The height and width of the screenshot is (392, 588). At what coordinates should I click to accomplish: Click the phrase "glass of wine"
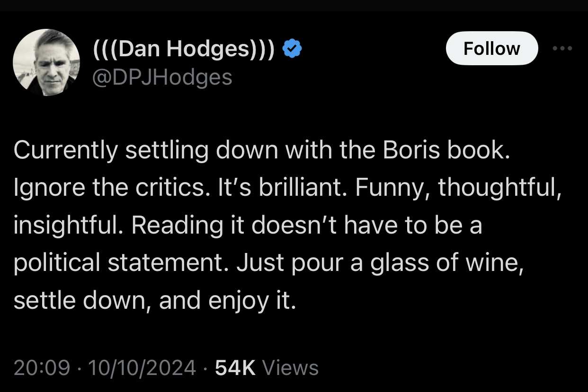[x=447, y=262]
